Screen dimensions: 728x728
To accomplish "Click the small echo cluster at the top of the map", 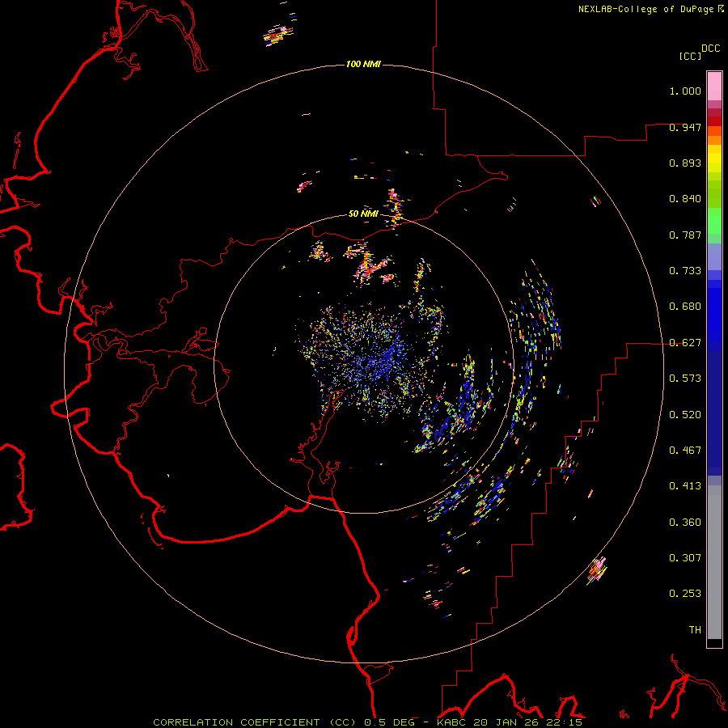I will pyautogui.click(x=277, y=36).
